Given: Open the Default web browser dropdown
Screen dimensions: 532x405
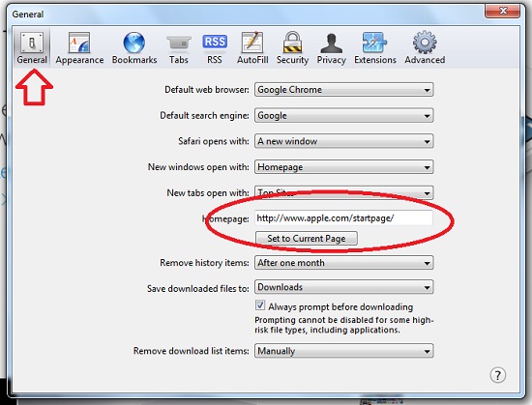Looking at the screenshot, I should pos(344,90).
